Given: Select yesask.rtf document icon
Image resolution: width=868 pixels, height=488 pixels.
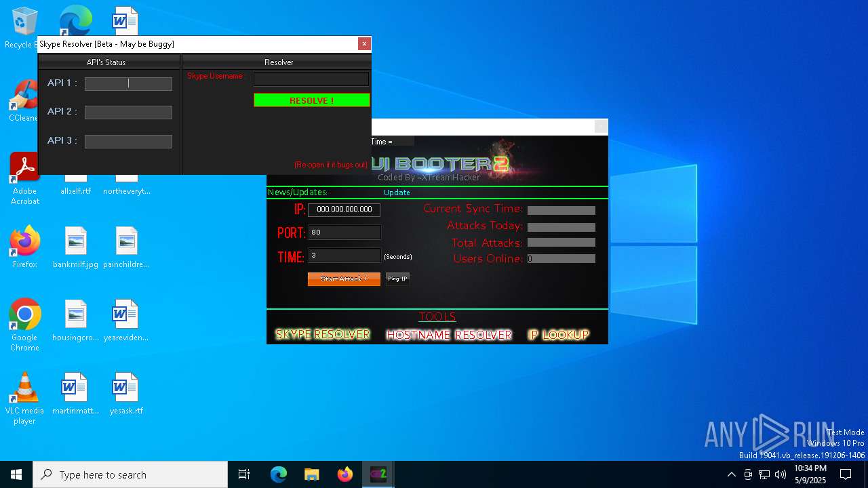Looking at the screenshot, I should click(x=126, y=394).
